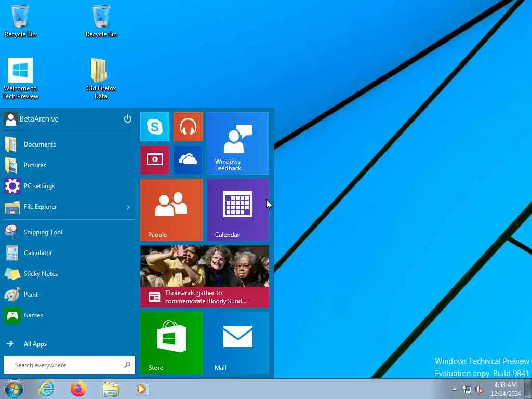The width and height of the screenshot is (532, 399).
Task: Open the Store tile
Action: tap(171, 343)
